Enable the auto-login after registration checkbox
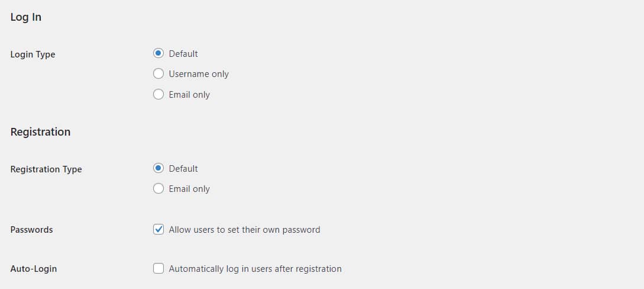 pyautogui.click(x=158, y=268)
